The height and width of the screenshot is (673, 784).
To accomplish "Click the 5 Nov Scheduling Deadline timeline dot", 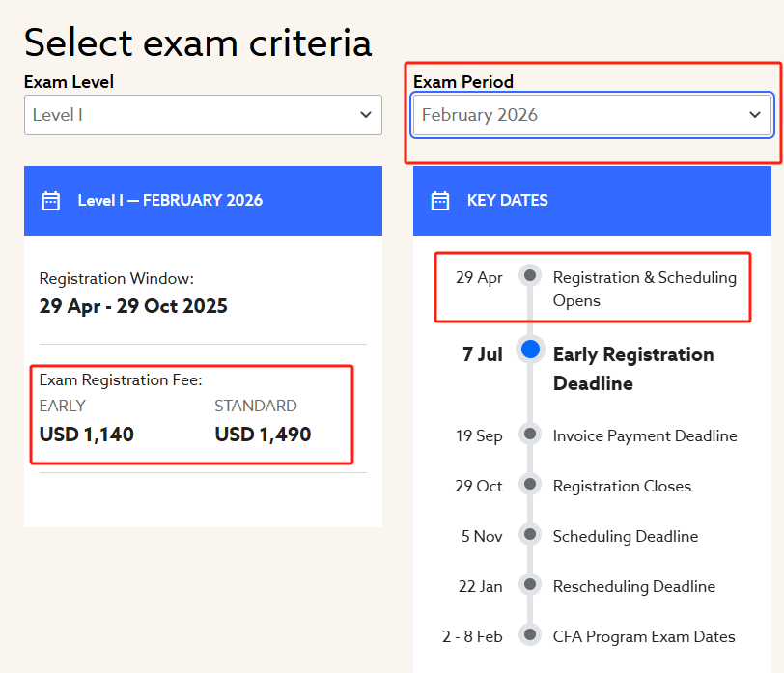I will (x=530, y=534).
